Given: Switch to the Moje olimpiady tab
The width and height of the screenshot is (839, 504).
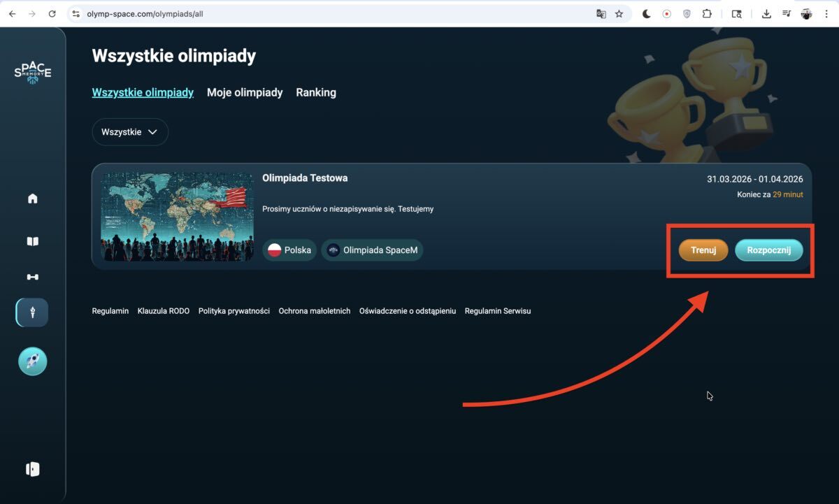Looking at the screenshot, I should coord(245,92).
